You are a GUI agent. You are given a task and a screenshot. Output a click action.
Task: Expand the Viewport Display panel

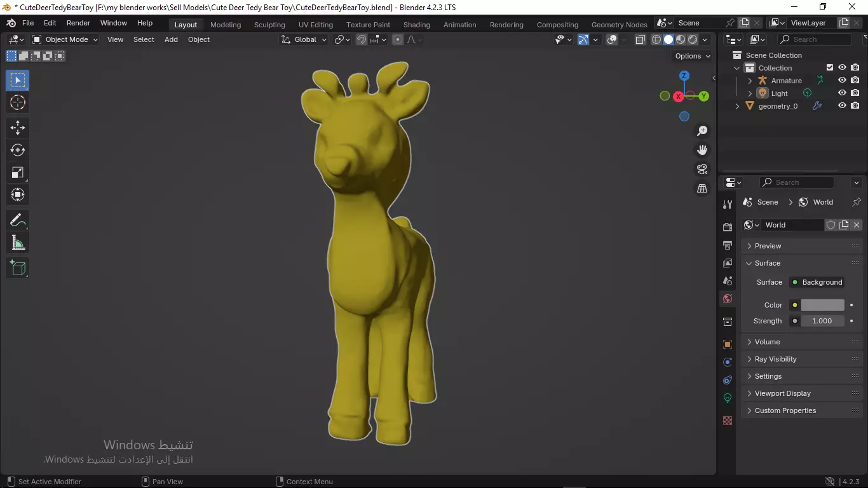click(x=802, y=393)
